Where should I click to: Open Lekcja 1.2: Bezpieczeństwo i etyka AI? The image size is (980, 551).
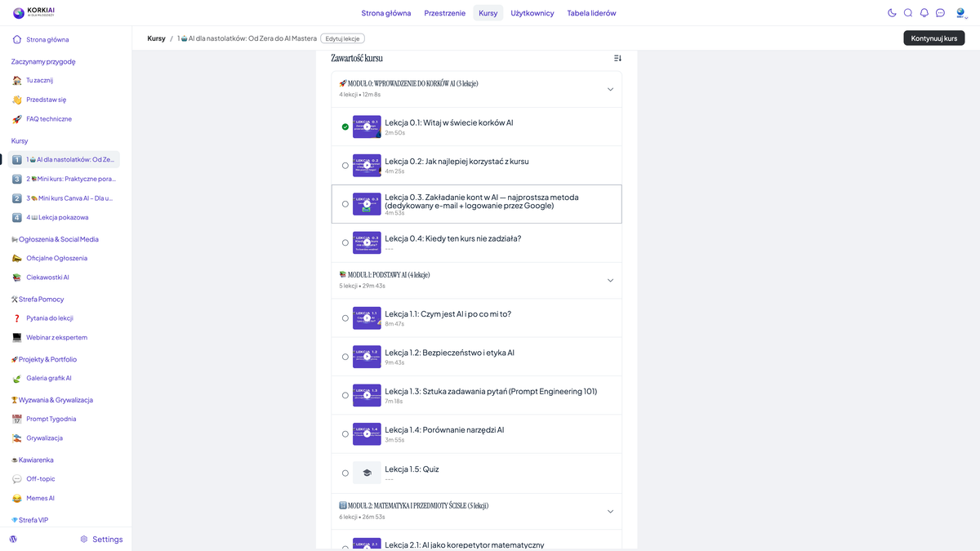[450, 353]
